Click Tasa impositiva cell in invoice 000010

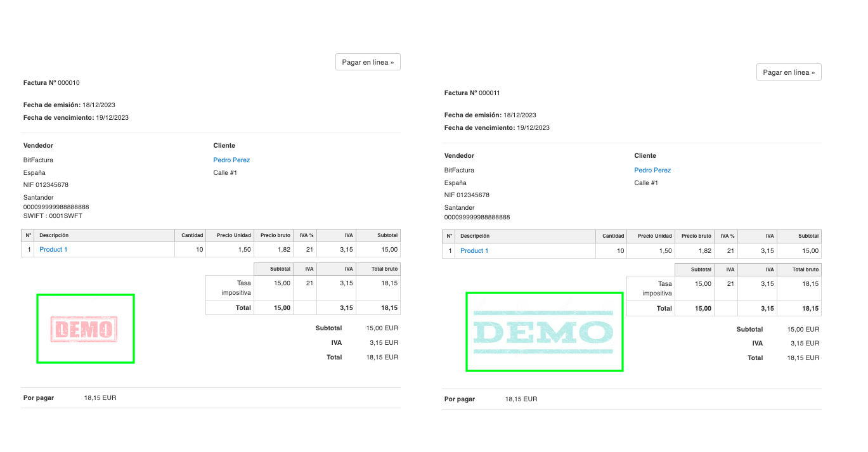click(236, 288)
